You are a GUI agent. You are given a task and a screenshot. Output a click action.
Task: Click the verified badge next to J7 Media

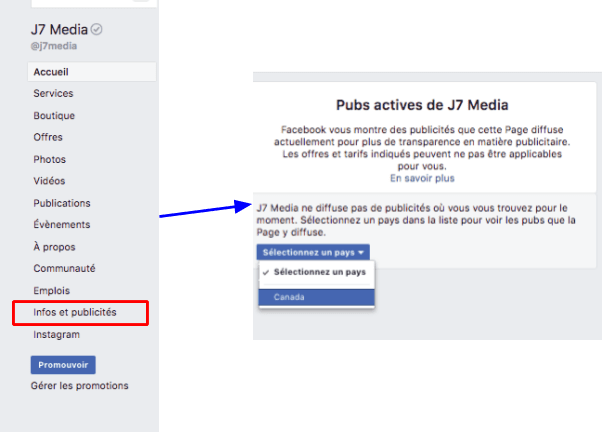(96, 28)
